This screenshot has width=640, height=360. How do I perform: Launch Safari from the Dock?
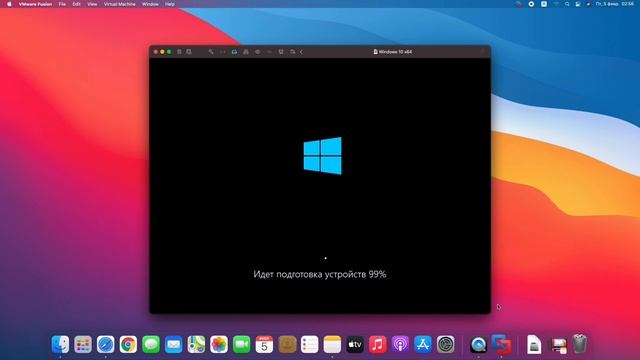pos(106,344)
